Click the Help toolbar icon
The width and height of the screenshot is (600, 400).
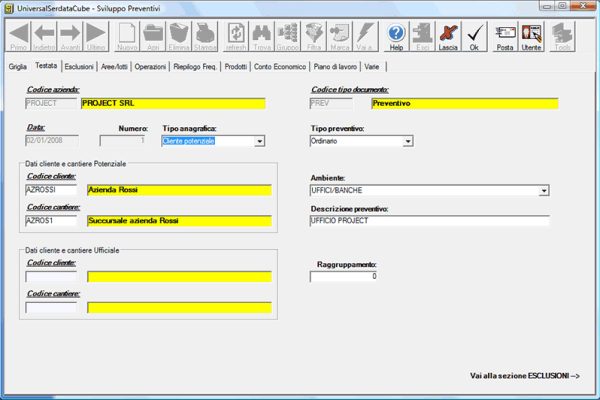click(x=396, y=37)
